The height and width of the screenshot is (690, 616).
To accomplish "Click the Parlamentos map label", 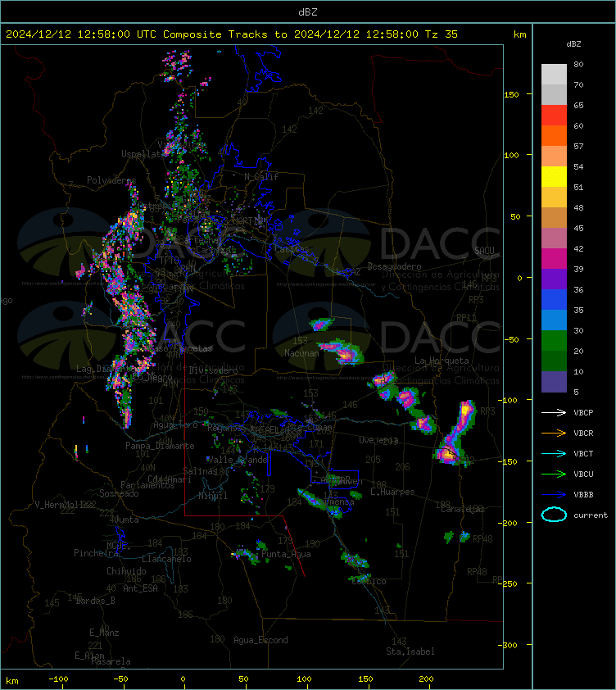I will pyautogui.click(x=147, y=485).
